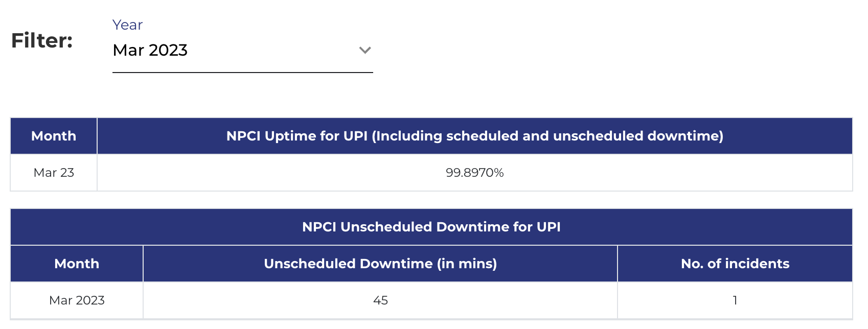Viewport: 868px width, 329px height.
Task: Select Month header in downtime table
Action: 77,264
